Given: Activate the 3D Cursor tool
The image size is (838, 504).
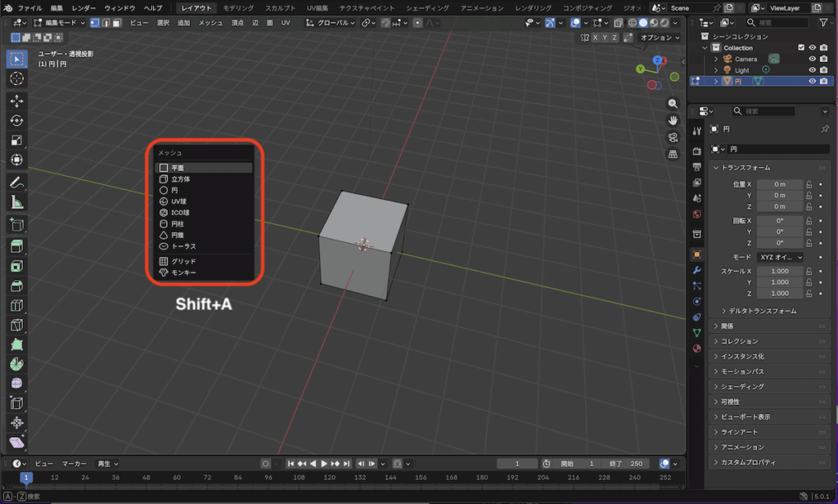Looking at the screenshot, I should click(x=16, y=79).
